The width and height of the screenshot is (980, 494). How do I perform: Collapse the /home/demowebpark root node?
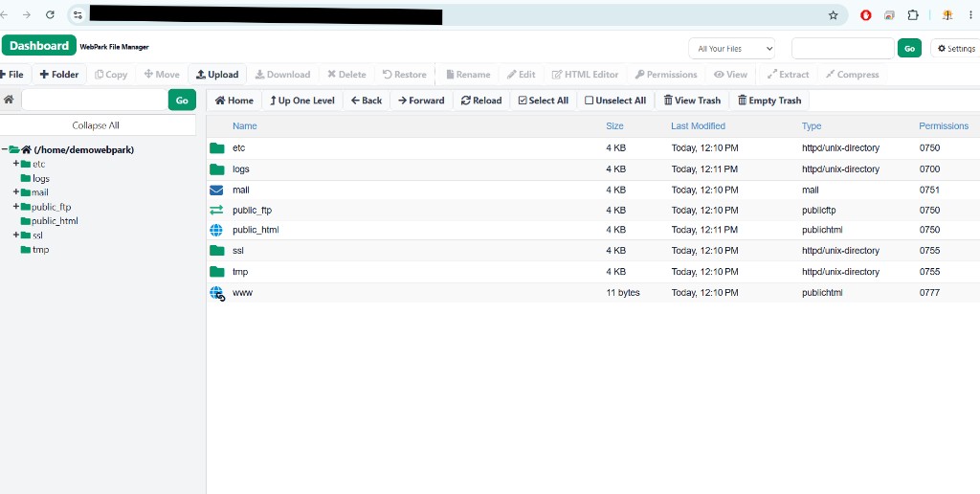[5, 149]
